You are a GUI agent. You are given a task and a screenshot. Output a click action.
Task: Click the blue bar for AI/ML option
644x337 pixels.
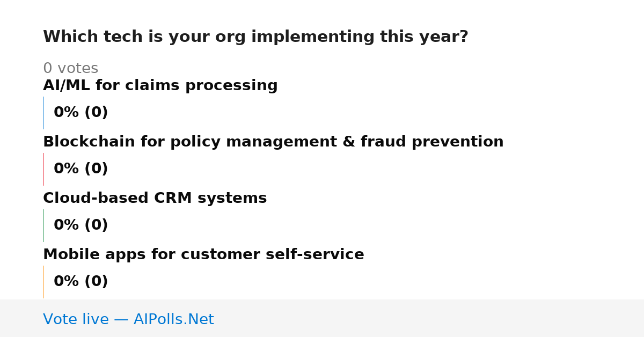click(x=43, y=113)
